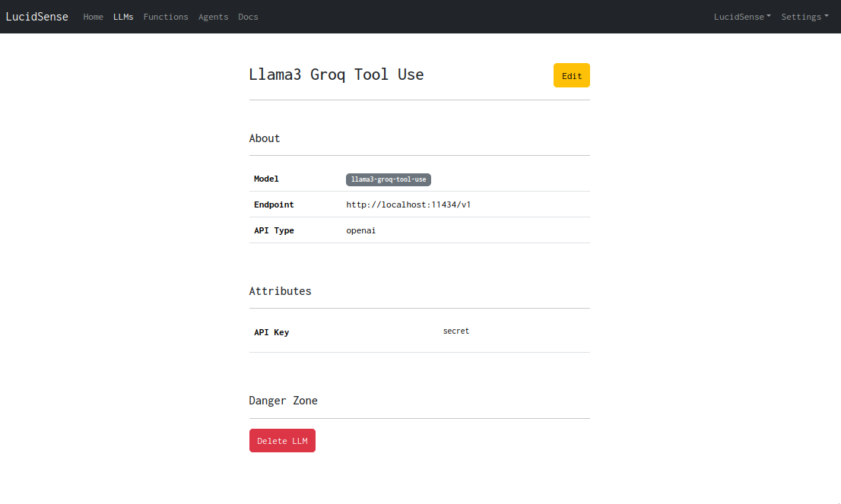This screenshot has width=841, height=504.
Task: Navigate to Functions
Action: [x=166, y=17]
